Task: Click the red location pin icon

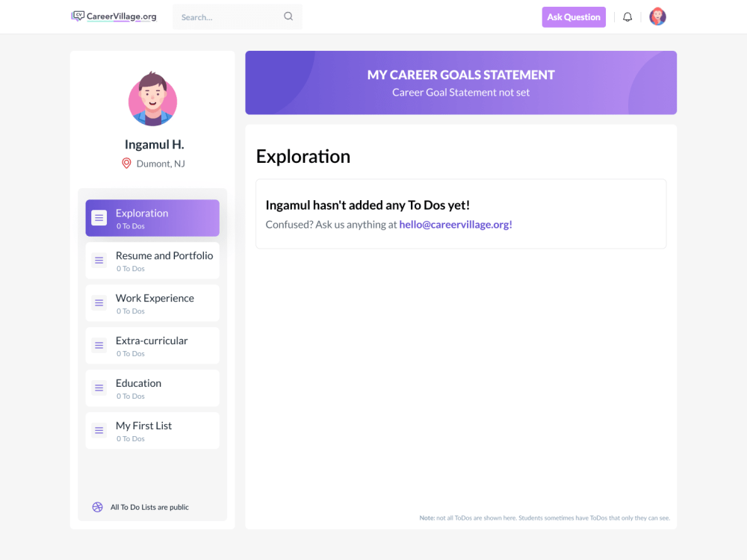Action: [126, 164]
